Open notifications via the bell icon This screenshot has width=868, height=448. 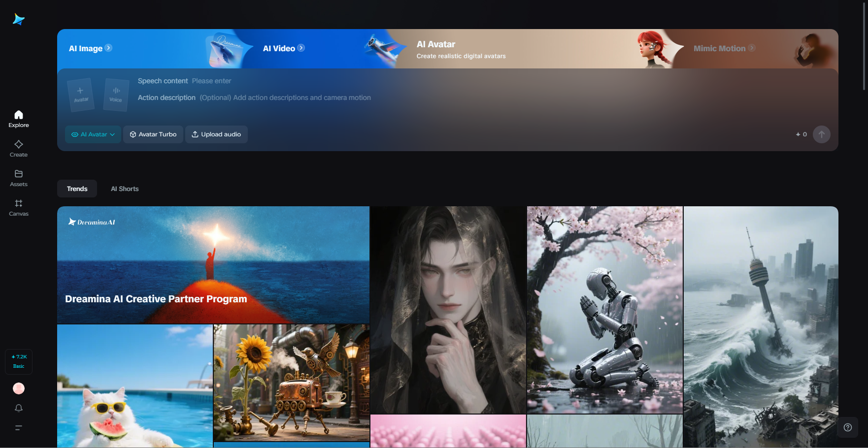pos(18,408)
